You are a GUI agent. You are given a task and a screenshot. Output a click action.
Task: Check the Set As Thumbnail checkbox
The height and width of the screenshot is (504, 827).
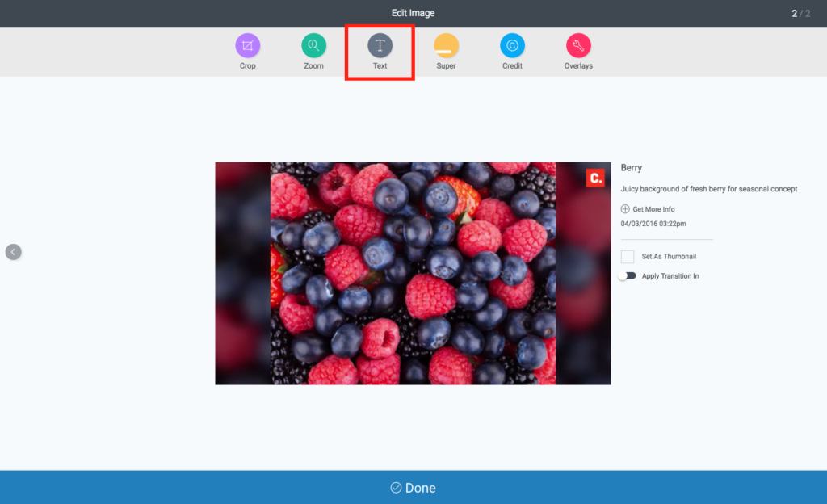tap(628, 257)
